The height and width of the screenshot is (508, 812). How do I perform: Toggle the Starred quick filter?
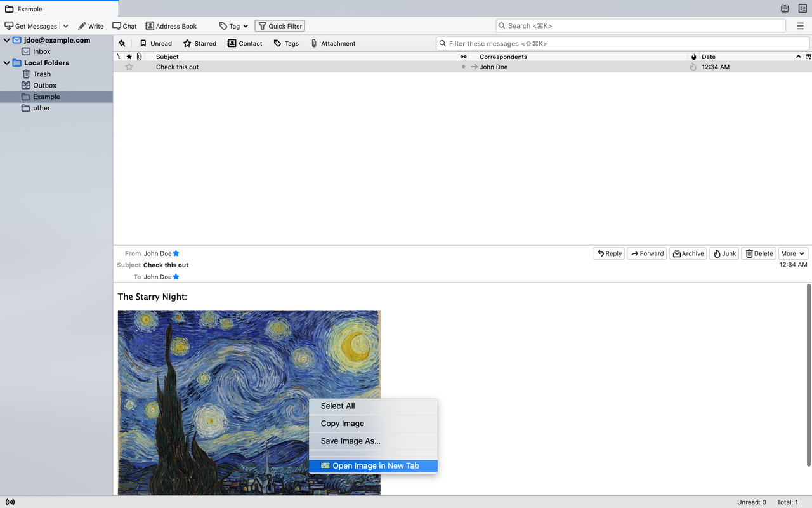200,43
